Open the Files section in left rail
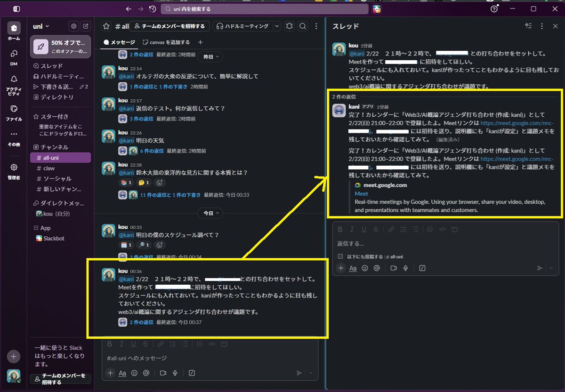Screen dimensions: 565x392 pyautogui.click(x=14, y=112)
